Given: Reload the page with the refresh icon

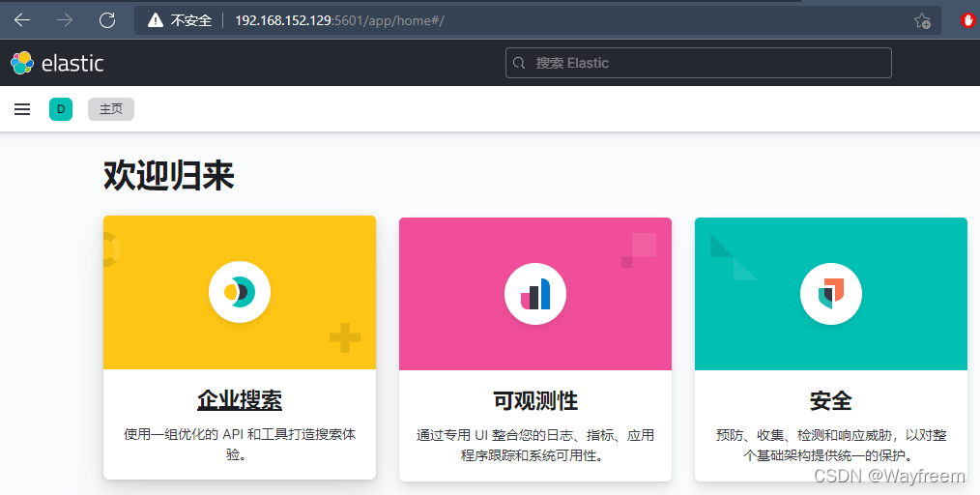Looking at the screenshot, I should [107, 20].
